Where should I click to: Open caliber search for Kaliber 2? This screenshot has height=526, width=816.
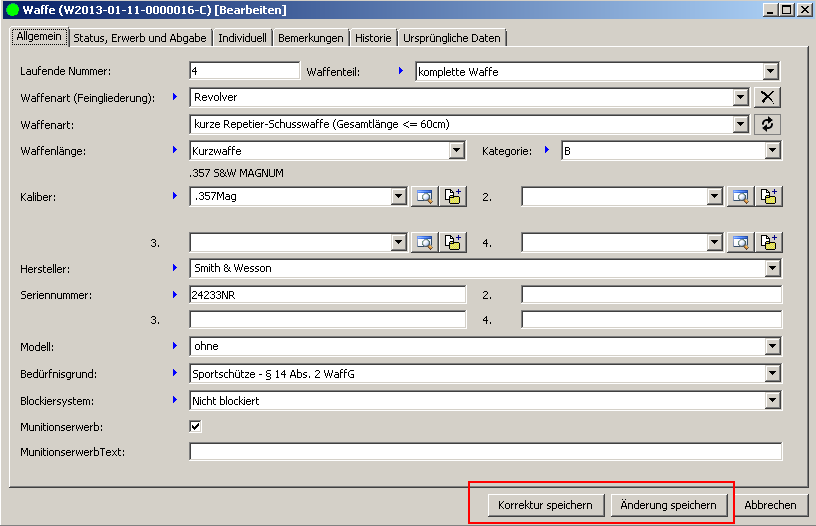[x=740, y=197]
